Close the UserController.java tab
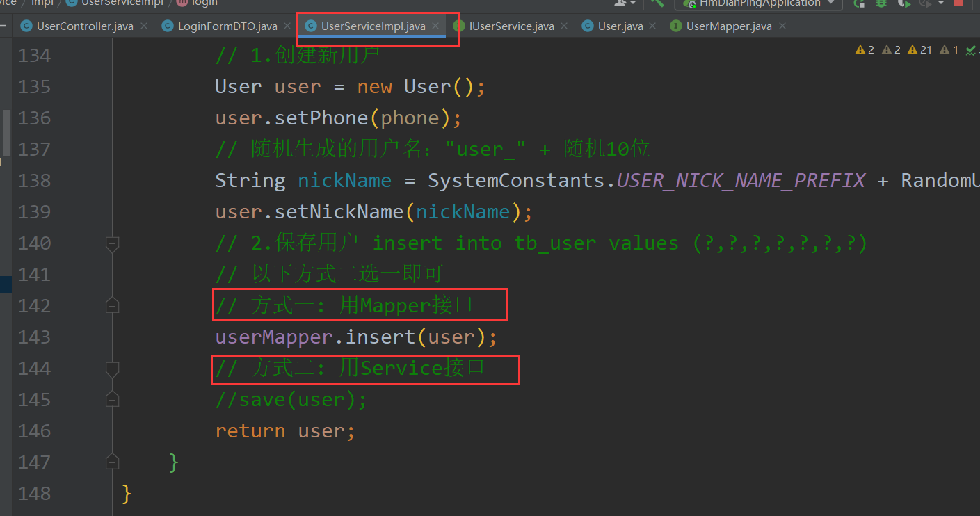The height and width of the screenshot is (516, 980). (144, 26)
